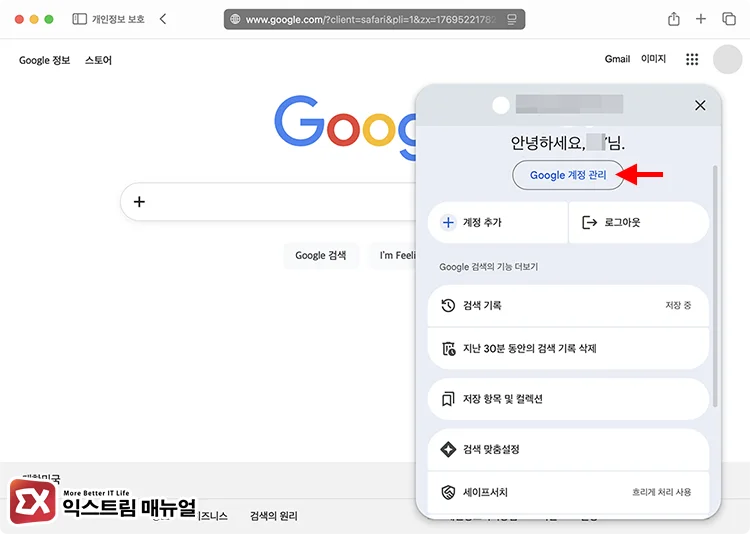Click the 개인정보 보호 label in toolbar
The image size is (750, 534).
118,19
